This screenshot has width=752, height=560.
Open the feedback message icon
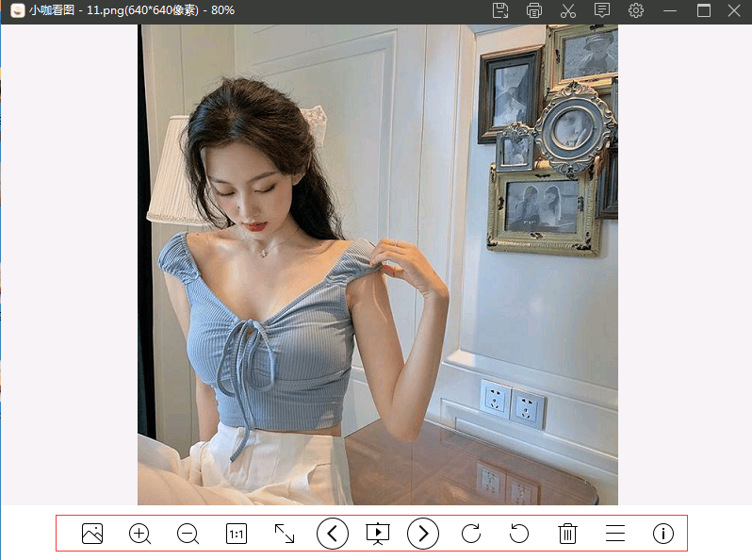[x=602, y=10]
